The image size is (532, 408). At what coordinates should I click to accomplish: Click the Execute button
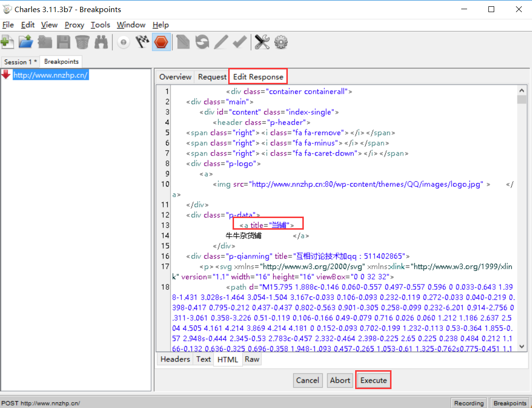(x=374, y=380)
